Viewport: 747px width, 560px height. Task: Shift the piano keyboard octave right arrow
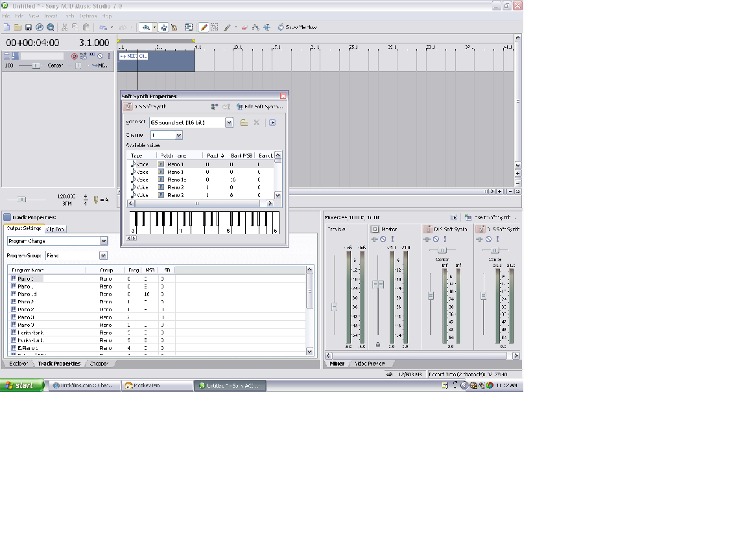click(134, 238)
